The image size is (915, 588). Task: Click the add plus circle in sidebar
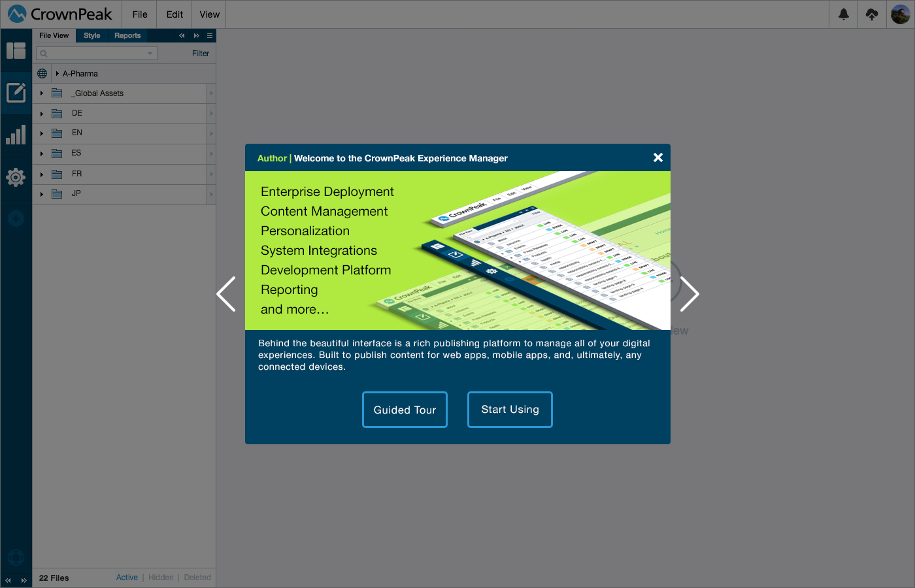[x=16, y=219]
